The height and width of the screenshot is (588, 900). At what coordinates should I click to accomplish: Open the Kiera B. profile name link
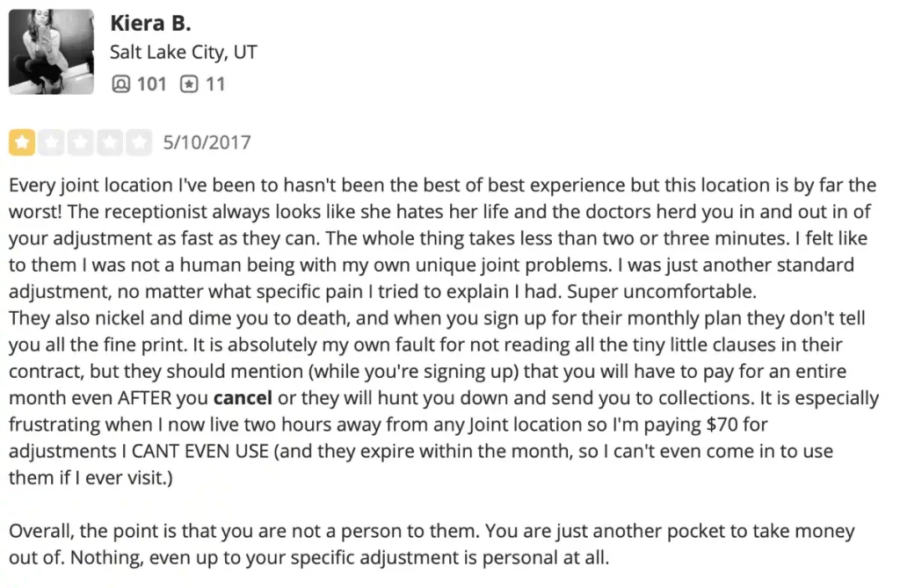click(x=150, y=23)
